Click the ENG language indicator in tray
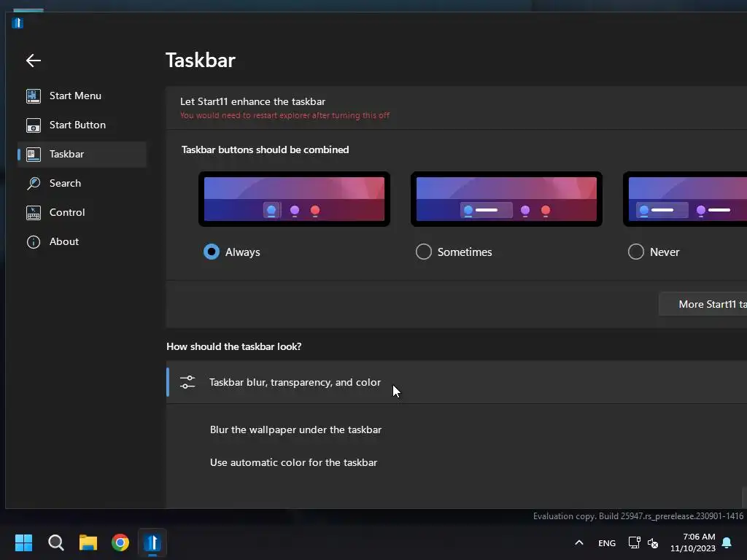Screen dimensions: 747x560 click(607, 542)
